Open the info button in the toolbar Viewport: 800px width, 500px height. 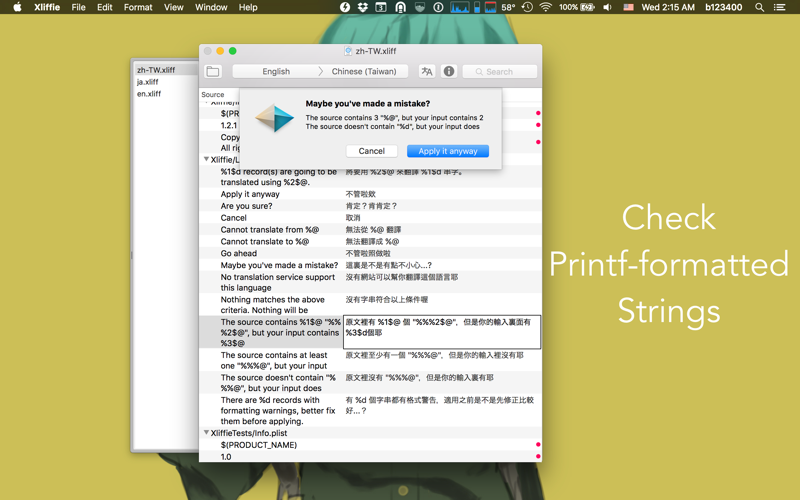point(448,71)
